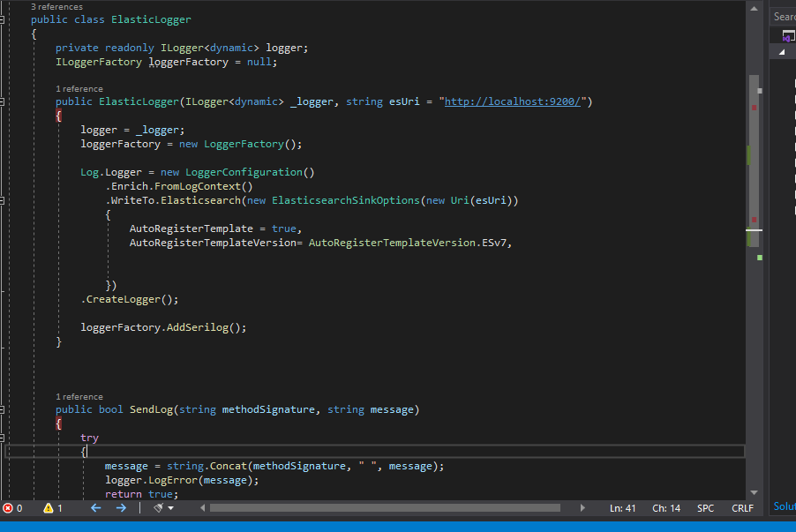Click 'ILoggerFactory' type in field declaration
The height and width of the screenshot is (532, 796).
(99, 62)
